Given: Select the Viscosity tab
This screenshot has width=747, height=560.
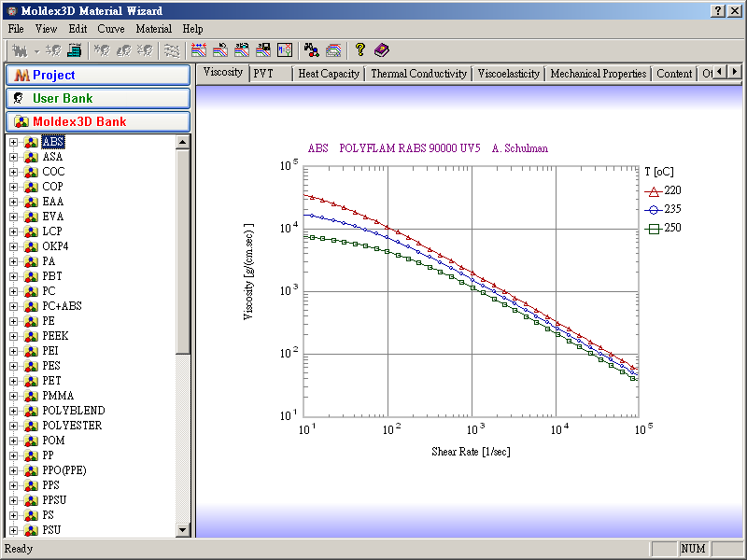Looking at the screenshot, I should [223, 73].
